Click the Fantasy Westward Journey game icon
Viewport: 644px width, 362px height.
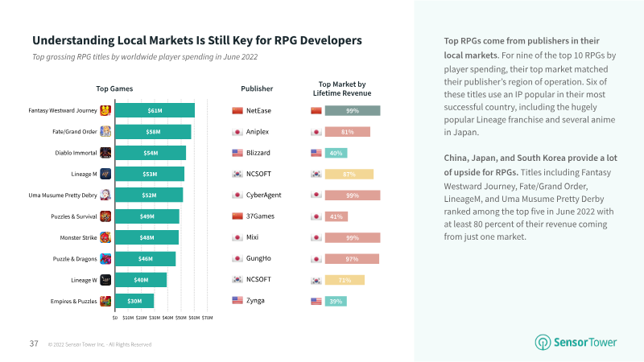105,110
